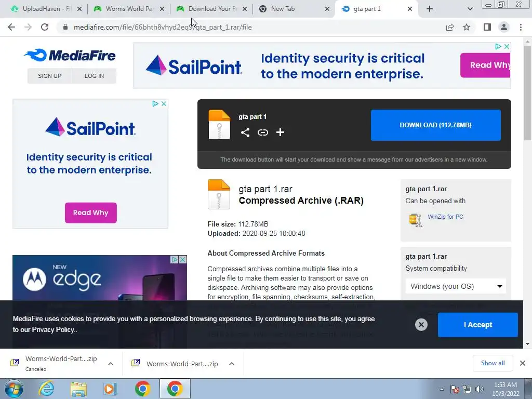Click the Motorola edge ad image
The width and height of the screenshot is (532, 399).
[x=99, y=278]
